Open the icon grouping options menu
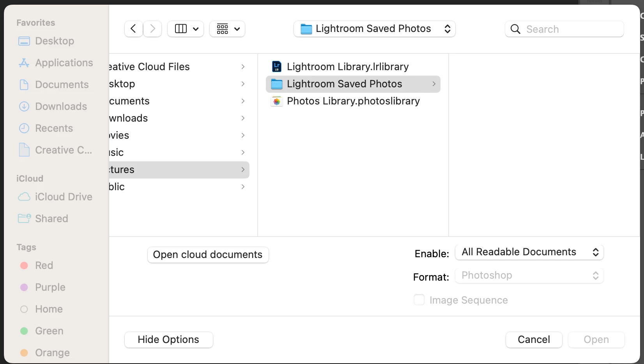 coord(227,29)
